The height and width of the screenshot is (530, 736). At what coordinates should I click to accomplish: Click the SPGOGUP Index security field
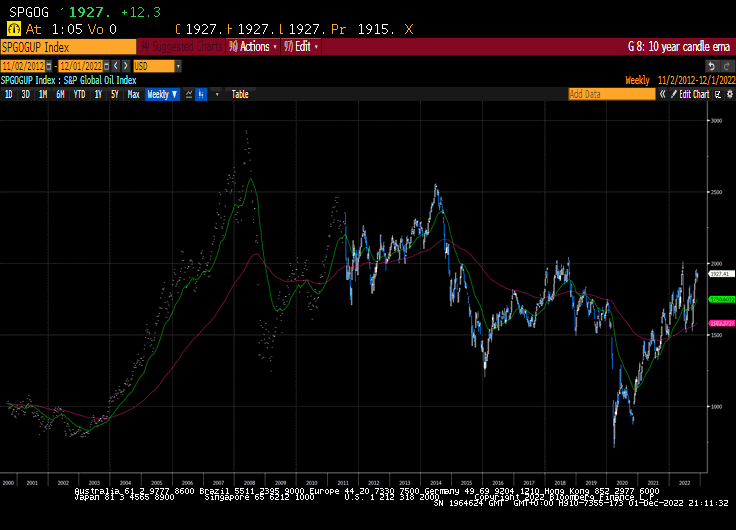pos(69,47)
